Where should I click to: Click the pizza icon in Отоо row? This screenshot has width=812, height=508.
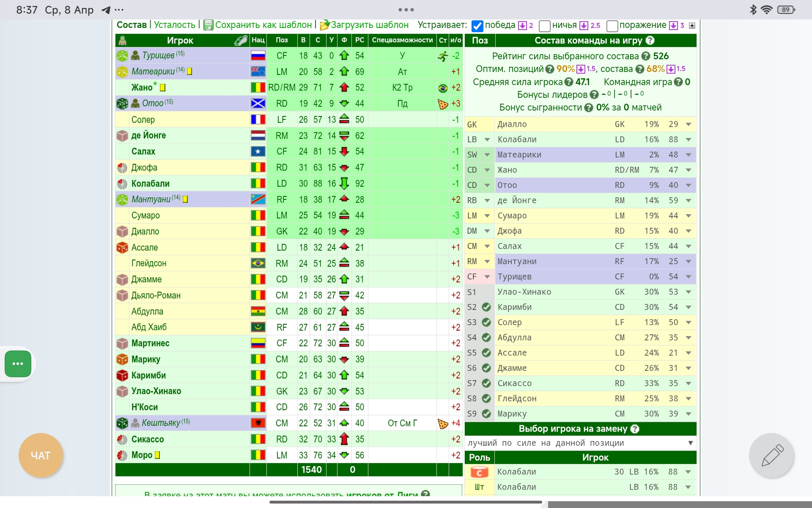443,104
